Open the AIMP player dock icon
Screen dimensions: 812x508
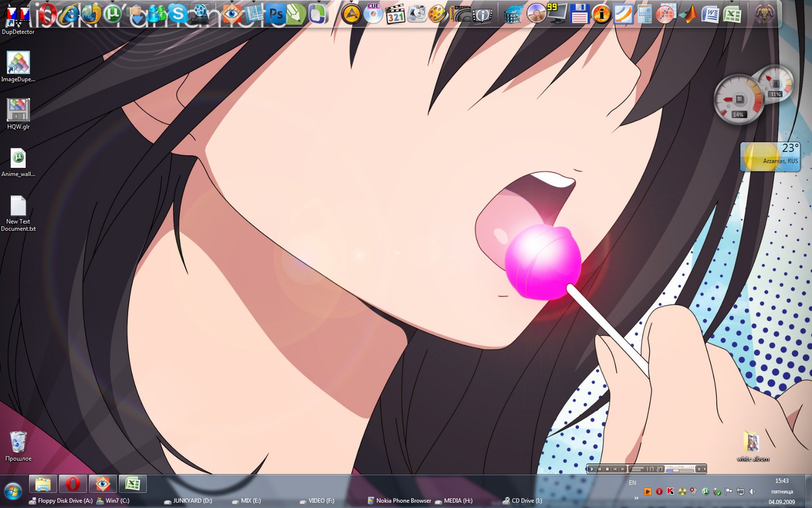351,14
